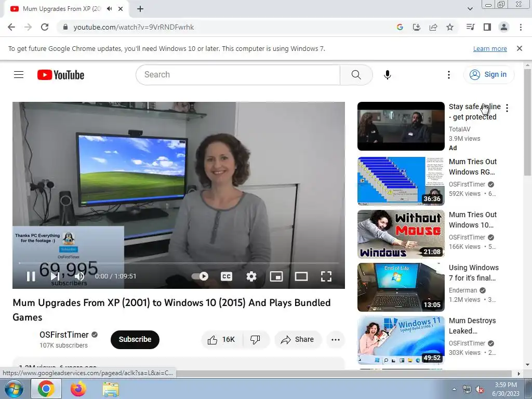Open the taskbar clock and date
Screen dimensions: 532x399
pyautogui.click(x=506, y=389)
